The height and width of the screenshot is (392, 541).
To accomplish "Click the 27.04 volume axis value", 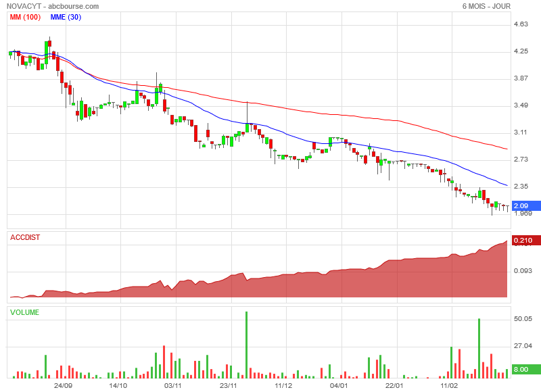I will point(523,346).
